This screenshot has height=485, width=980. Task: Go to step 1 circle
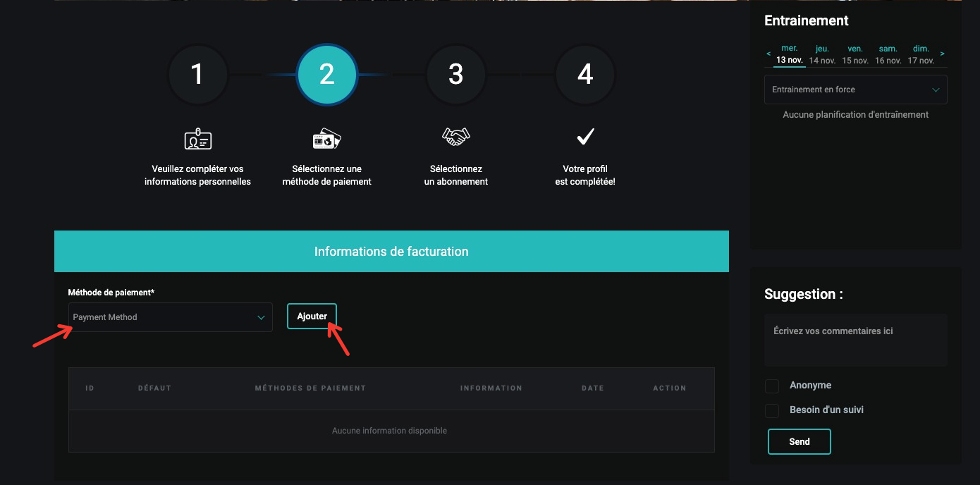pyautogui.click(x=197, y=75)
